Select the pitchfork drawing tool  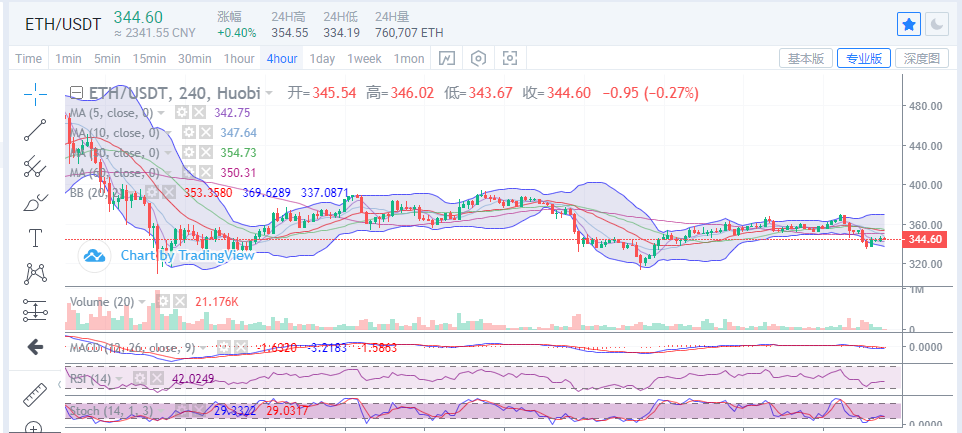35,166
